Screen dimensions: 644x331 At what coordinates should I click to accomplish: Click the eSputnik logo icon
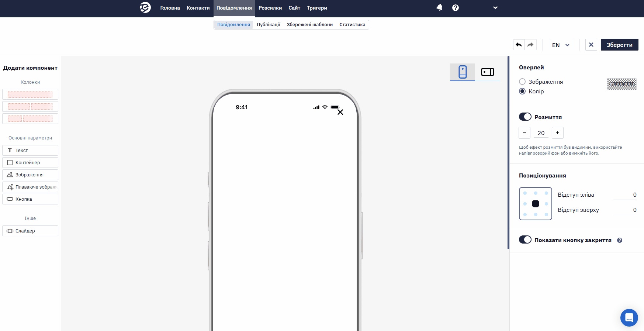(x=145, y=7)
